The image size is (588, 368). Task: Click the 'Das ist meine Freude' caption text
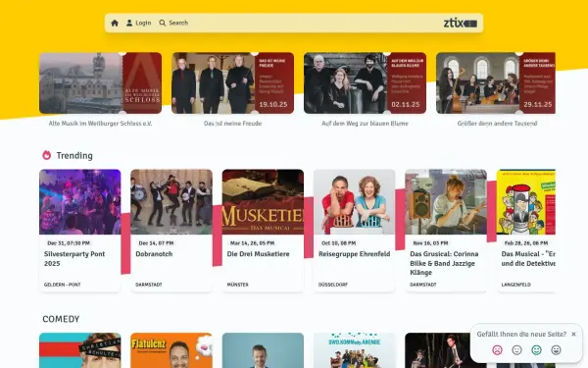click(x=233, y=124)
